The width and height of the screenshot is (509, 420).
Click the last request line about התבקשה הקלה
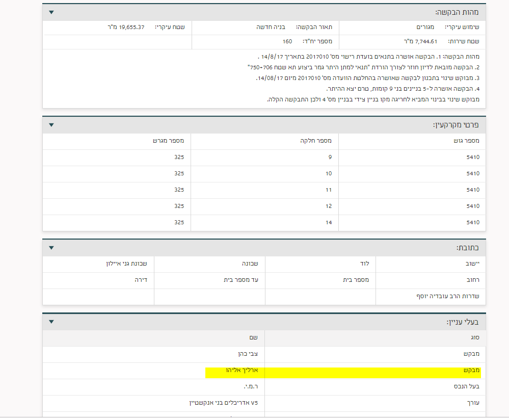click(373, 99)
